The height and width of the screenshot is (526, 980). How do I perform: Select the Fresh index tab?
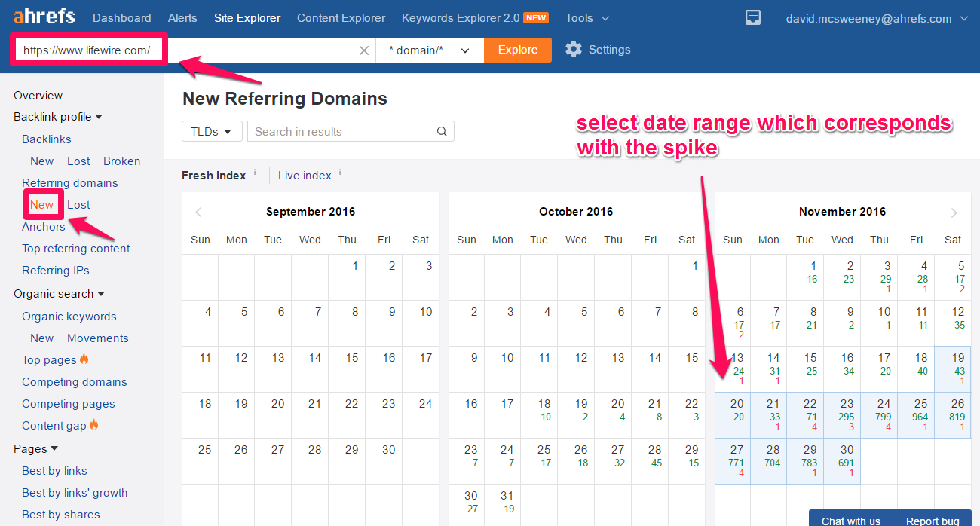[x=213, y=176]
